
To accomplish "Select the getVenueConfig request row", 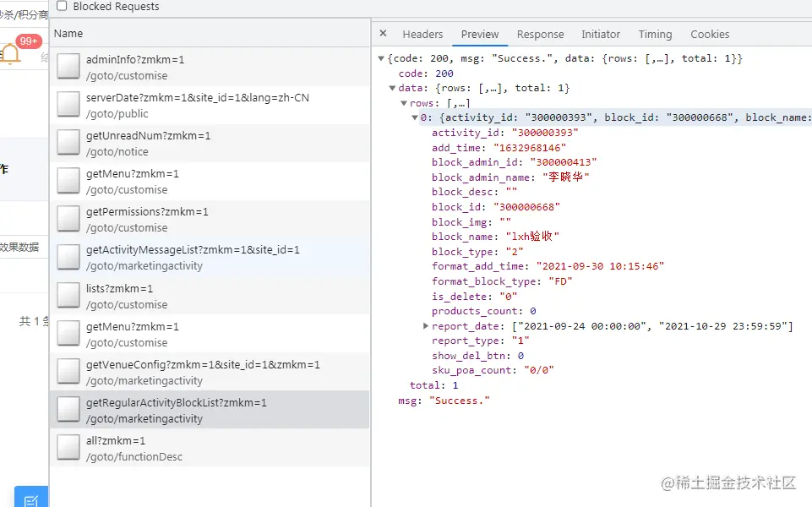I will (210, 372).
